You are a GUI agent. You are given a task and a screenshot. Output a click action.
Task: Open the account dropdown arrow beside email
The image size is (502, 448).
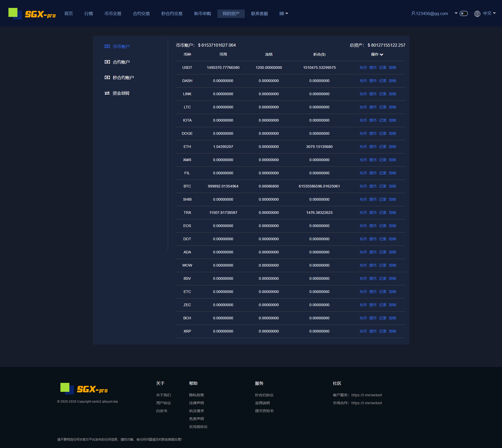[456, 13]
